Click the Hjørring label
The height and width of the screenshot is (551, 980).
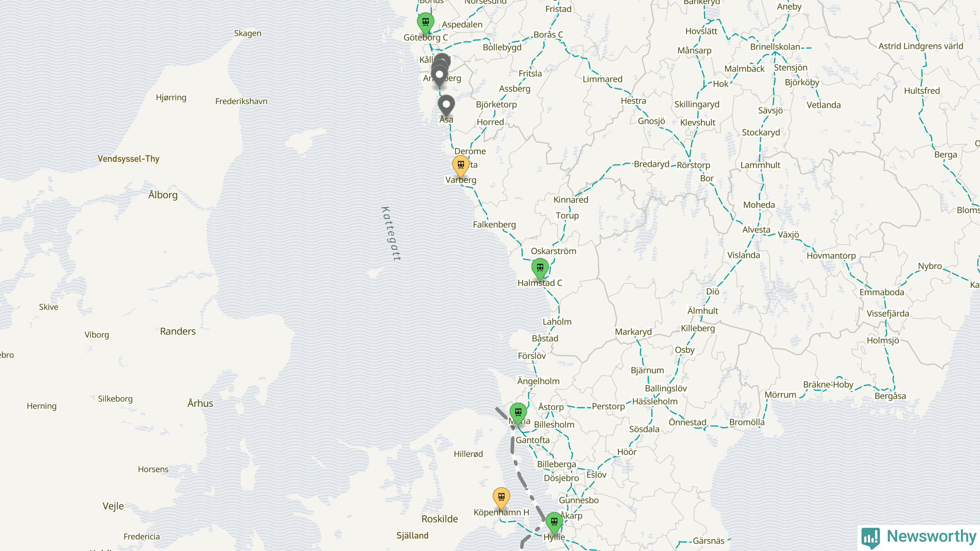[171, 98]
